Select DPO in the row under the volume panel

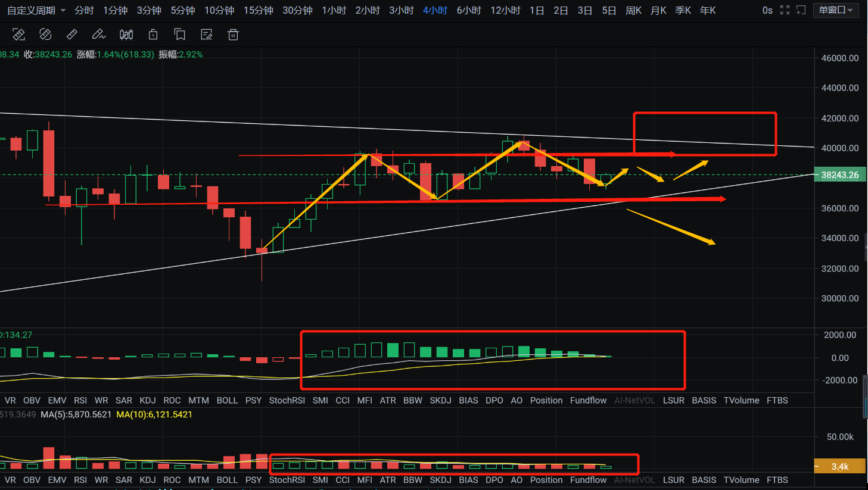click(494, 480)
